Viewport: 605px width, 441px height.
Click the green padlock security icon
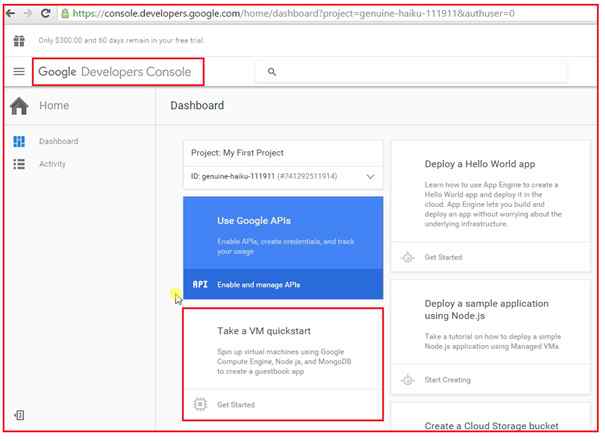click(x=65, y=14)
